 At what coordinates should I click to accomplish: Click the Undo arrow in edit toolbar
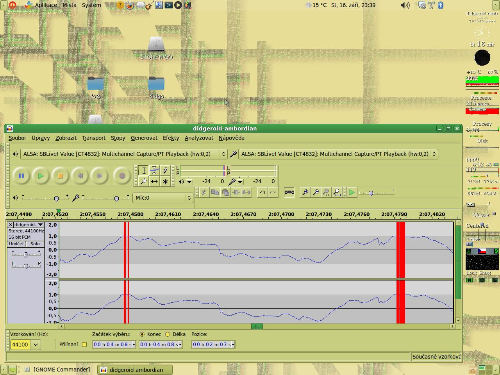(263, 192)
